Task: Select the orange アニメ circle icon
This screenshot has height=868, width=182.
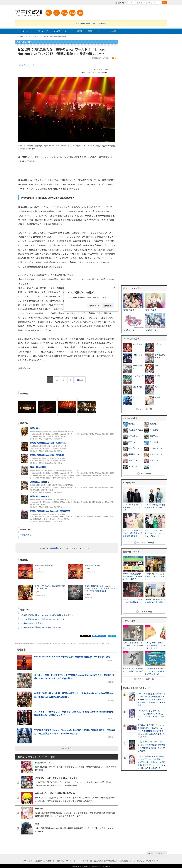Action: point(49,13)
